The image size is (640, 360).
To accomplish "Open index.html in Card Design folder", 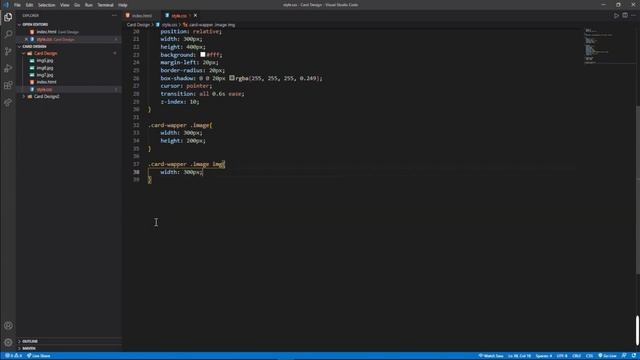I will [x=46, y=82].
